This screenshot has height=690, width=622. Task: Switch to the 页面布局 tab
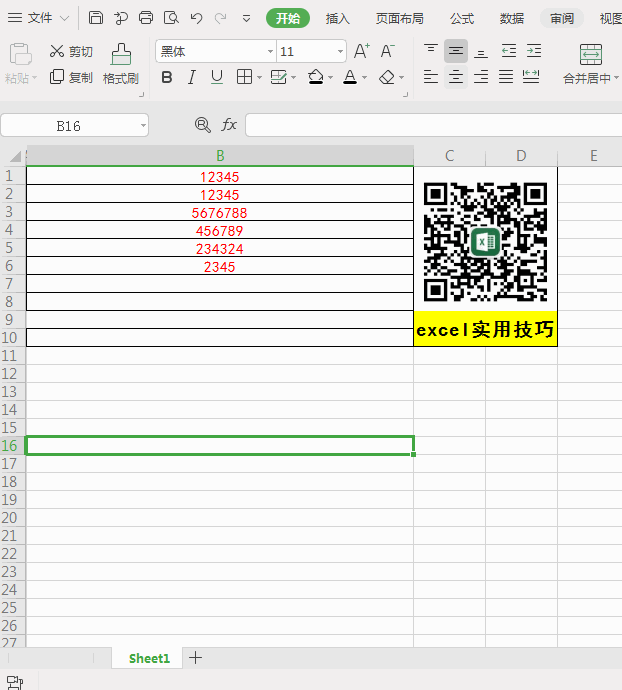(400, 18)
